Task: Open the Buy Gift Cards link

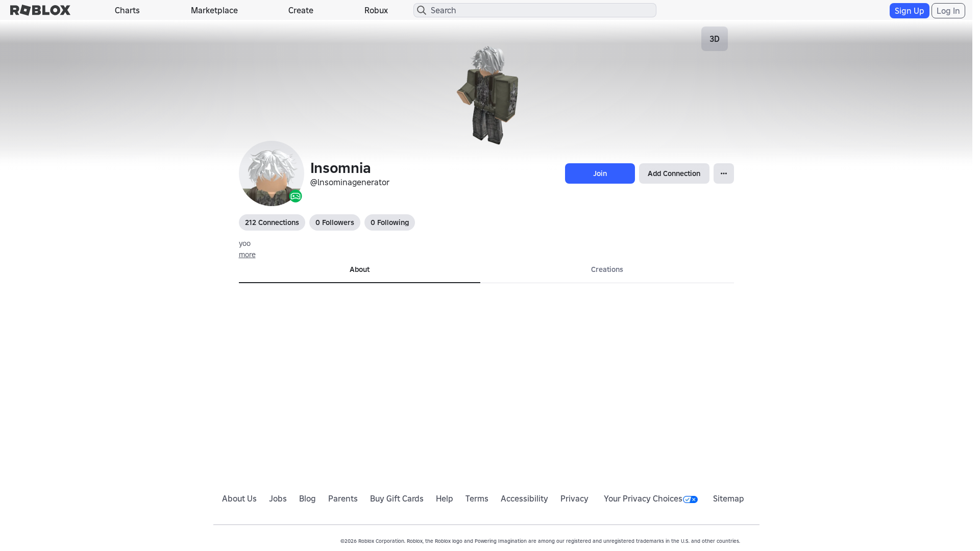Action: coord(397,499)
